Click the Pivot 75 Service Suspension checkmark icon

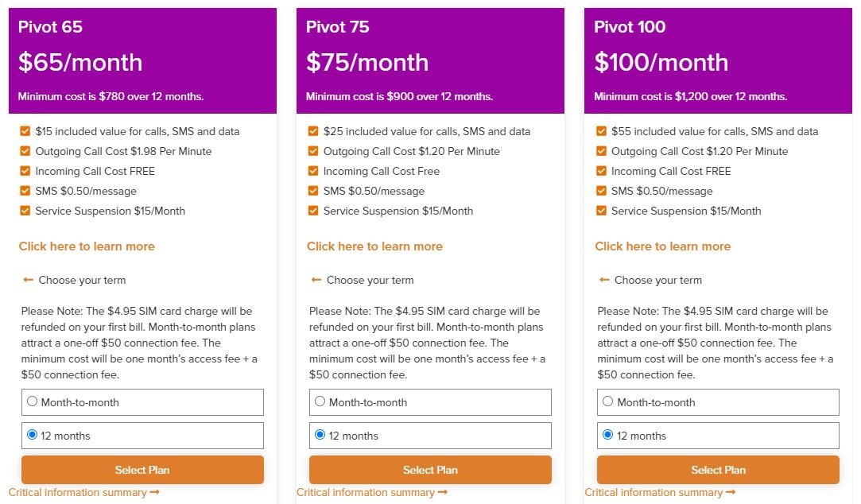pyautogui.click(x=313, y=211)
